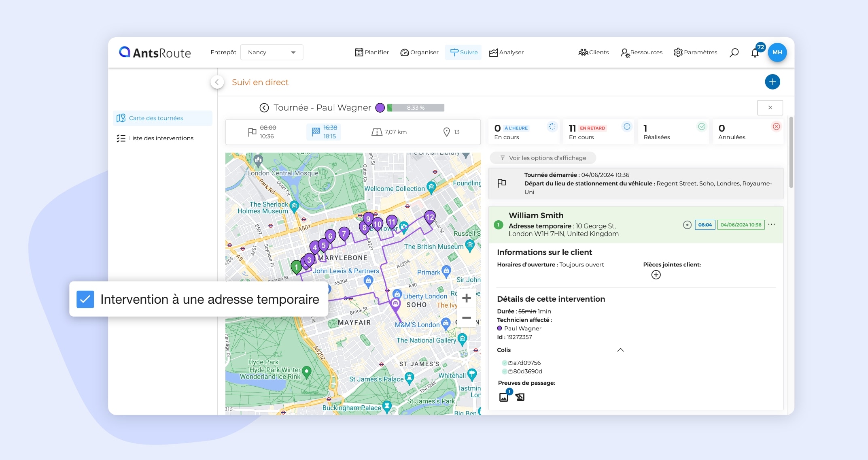The image size is (868, 460).
Task: Open Liste des interventions
Action: point(161,138)
